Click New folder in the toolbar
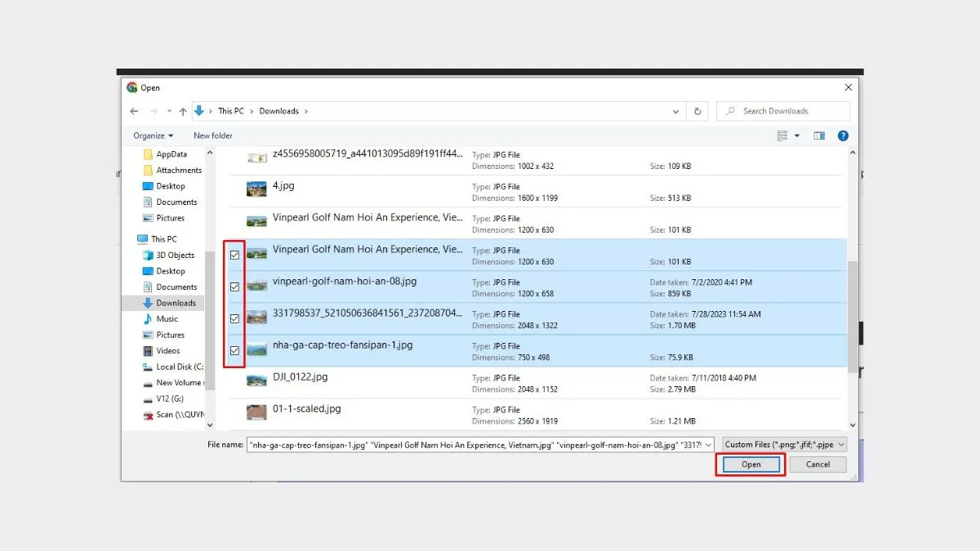The image size is (980, 551). click(212, 136)
